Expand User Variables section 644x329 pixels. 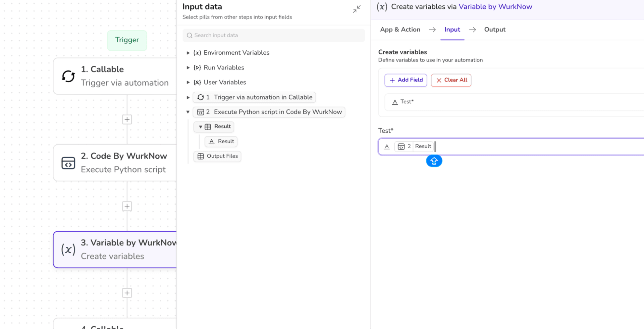coord(188,83)
